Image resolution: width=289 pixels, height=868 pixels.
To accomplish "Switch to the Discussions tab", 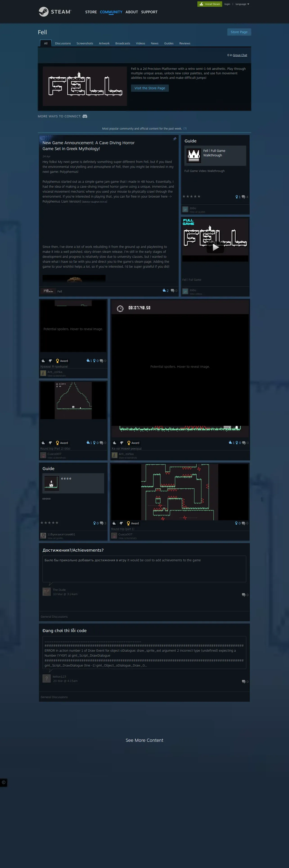I will [63, 43].
